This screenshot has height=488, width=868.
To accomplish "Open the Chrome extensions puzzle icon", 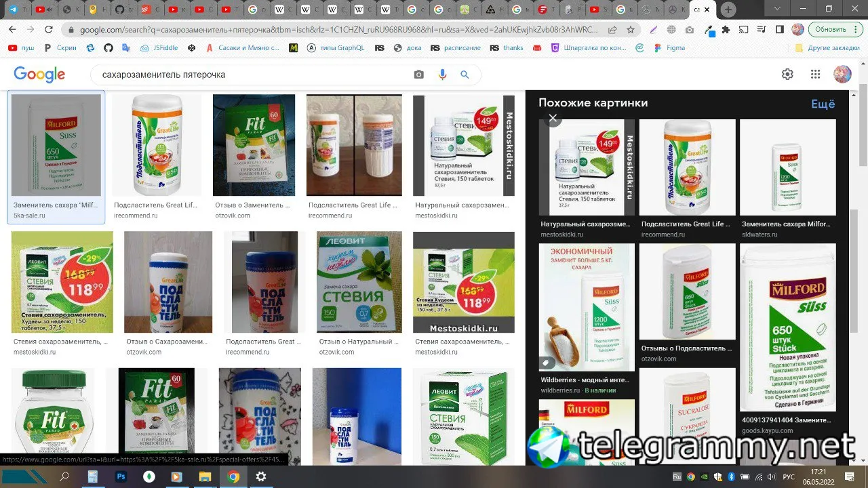I will [726, 30].
